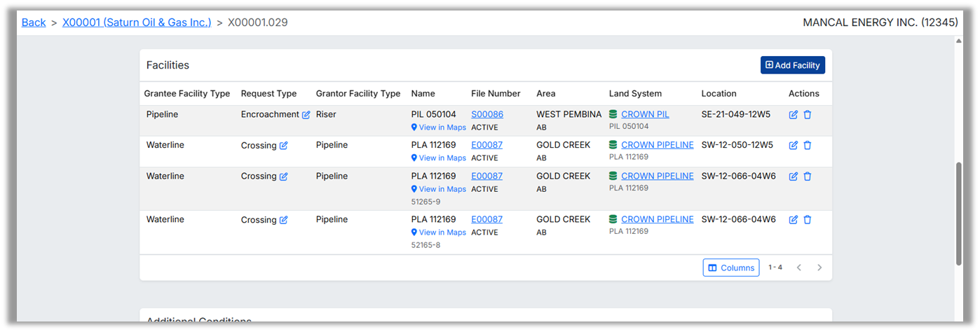Edit the Encroachment request type
This screenshot has width=980, height=332.
[x=306, y=115]
